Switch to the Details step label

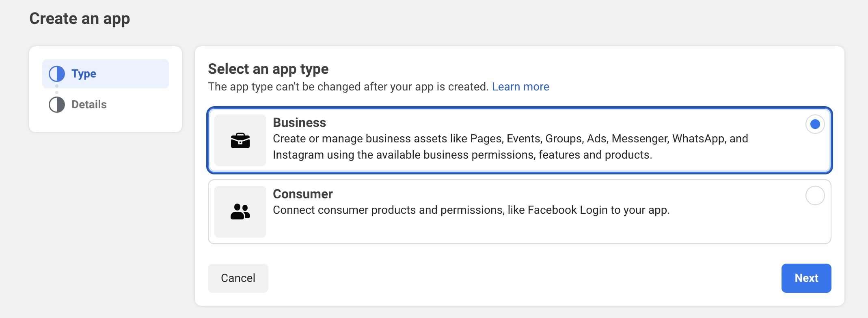[89, 105]
